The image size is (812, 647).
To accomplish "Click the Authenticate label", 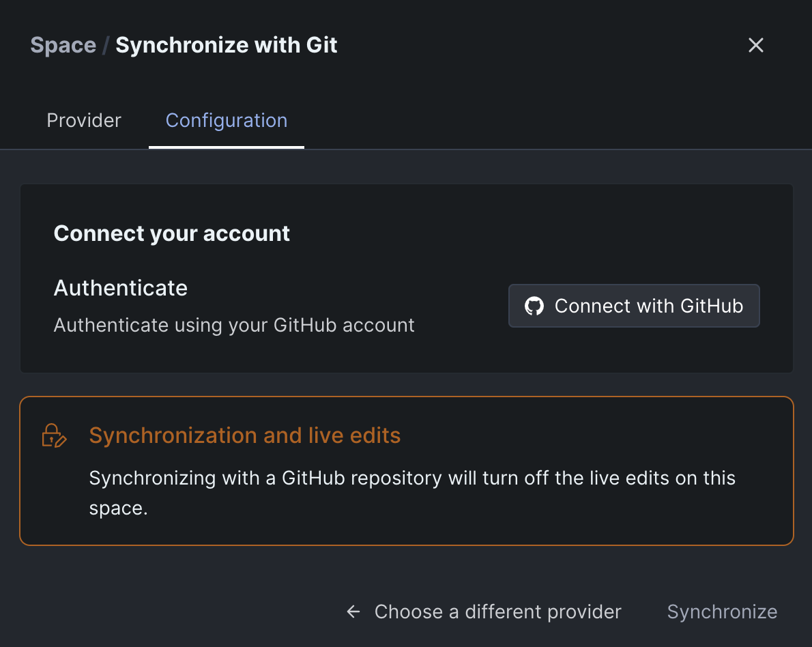I will 121,288.
